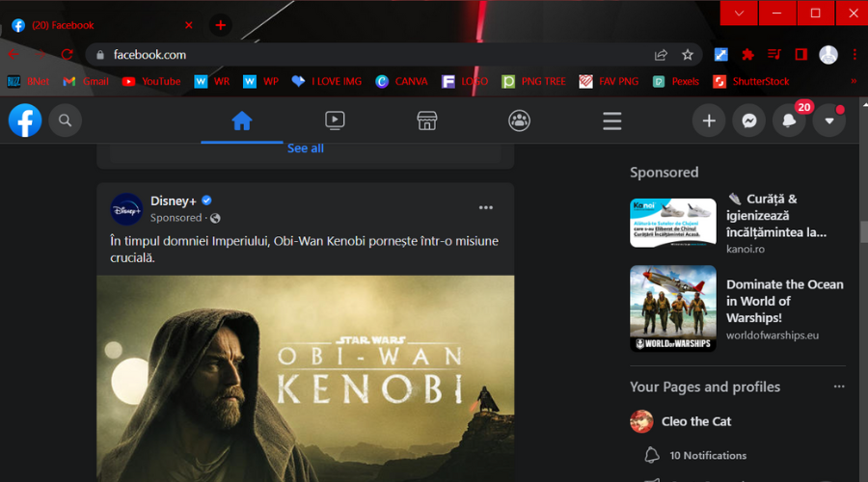868x482 pixels.
Task: Click the Facebook logo
Action: (x=25, y=120)
